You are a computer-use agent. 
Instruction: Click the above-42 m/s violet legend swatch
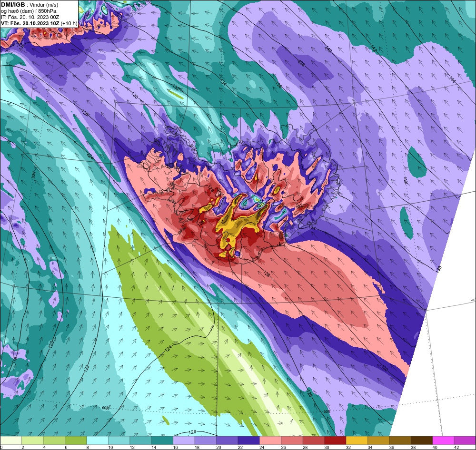pyautogui.click(x=465, y=440)
